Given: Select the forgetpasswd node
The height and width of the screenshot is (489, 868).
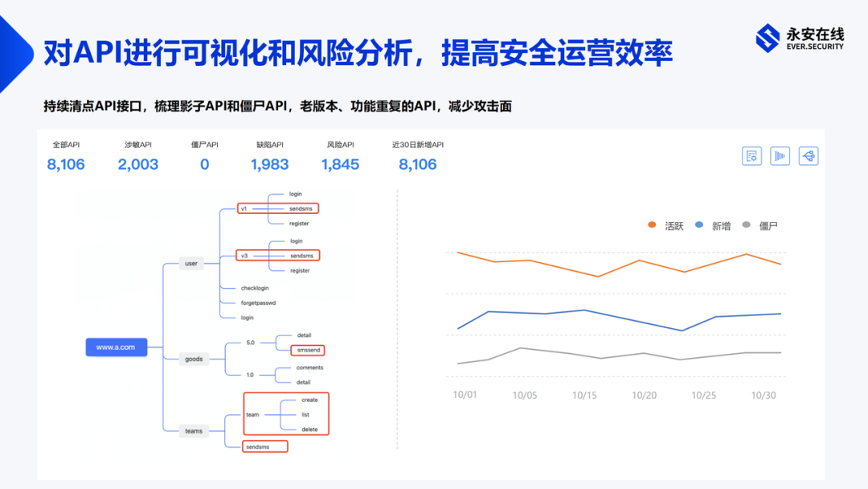Looking at the screenshot, I should (x=258, y=303).
